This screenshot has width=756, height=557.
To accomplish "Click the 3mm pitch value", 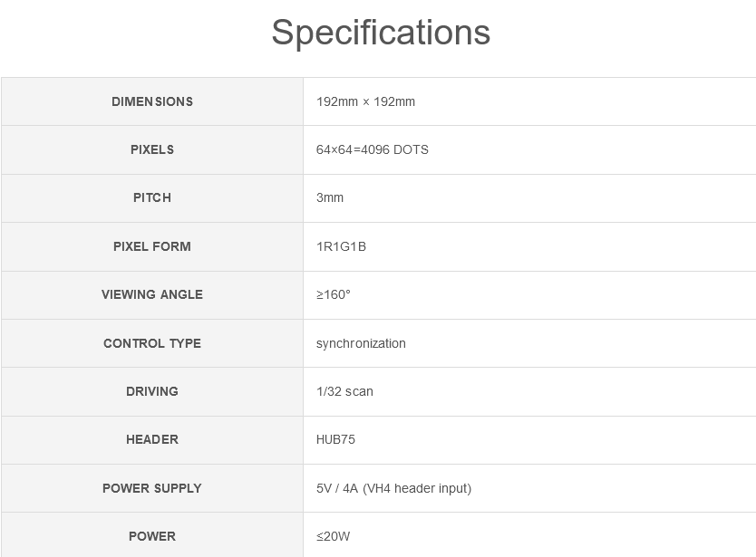I will 330,198.
